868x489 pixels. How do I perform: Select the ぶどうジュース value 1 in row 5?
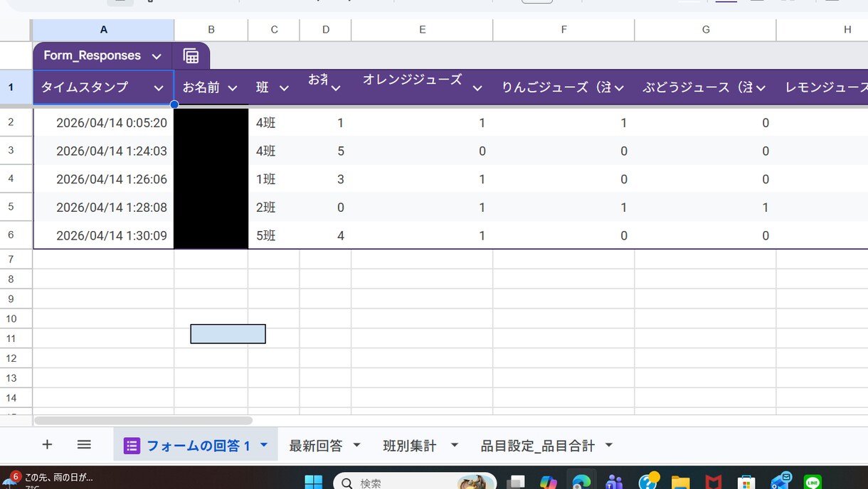[706, 208]
